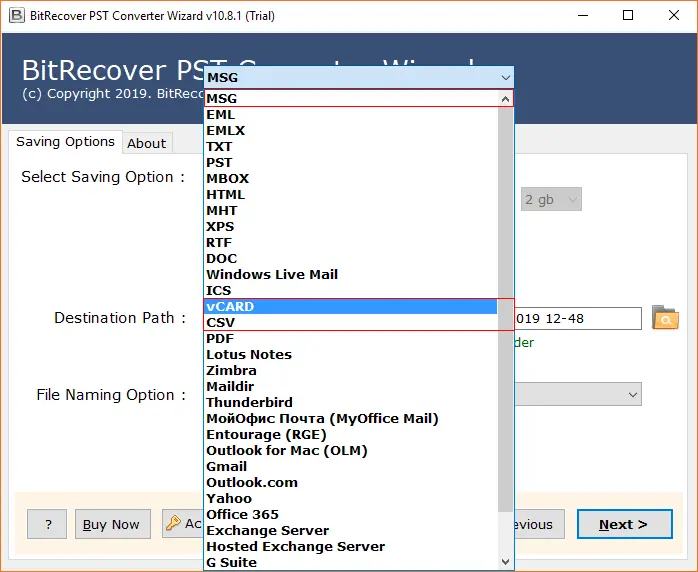
Task: Click the scroll up arrow of list
Action: [505, 99]
